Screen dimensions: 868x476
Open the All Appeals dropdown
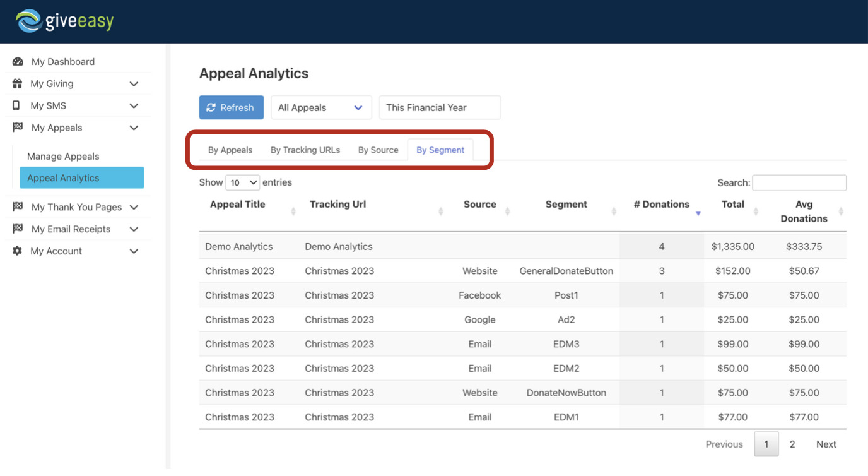tap(320, 108)
